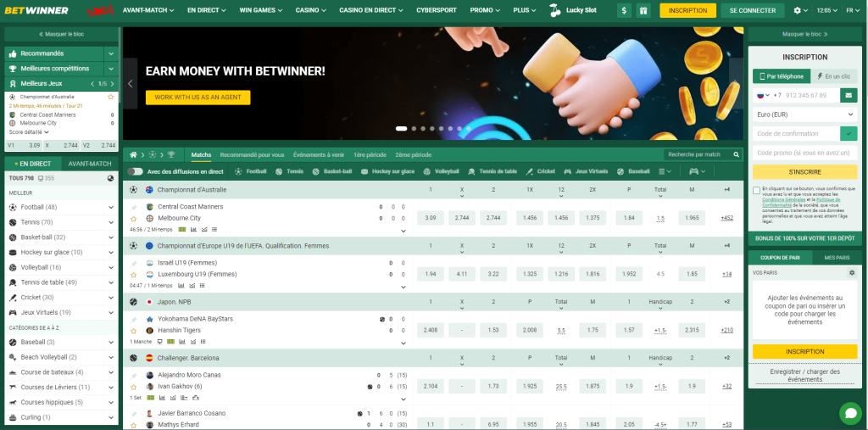The height and width of the screenshot is (430, 868).
Task: Switch to 1ère période tab
Action: [x=370, y=154]
